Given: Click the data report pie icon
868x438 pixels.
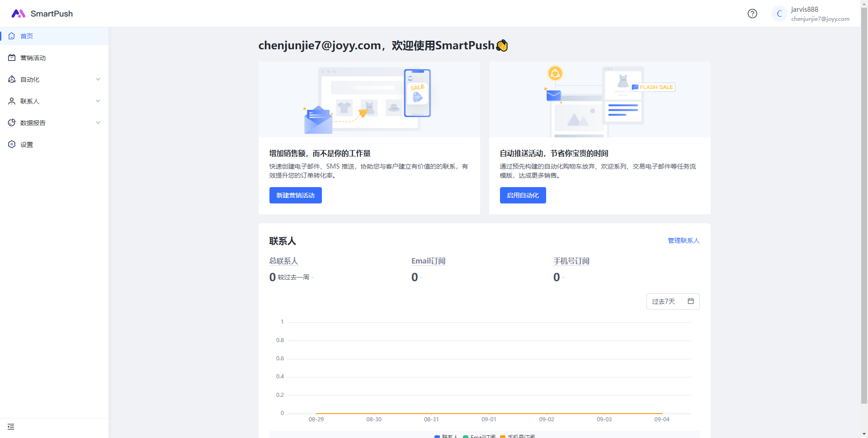Looking at the screenshot, I should 12,123.
